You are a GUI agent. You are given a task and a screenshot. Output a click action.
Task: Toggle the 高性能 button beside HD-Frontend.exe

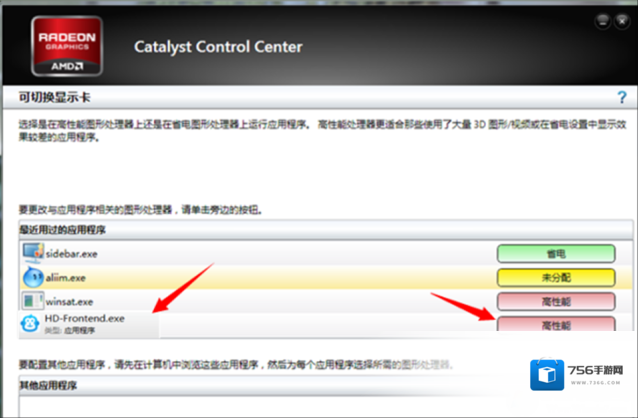coord(556,324)
